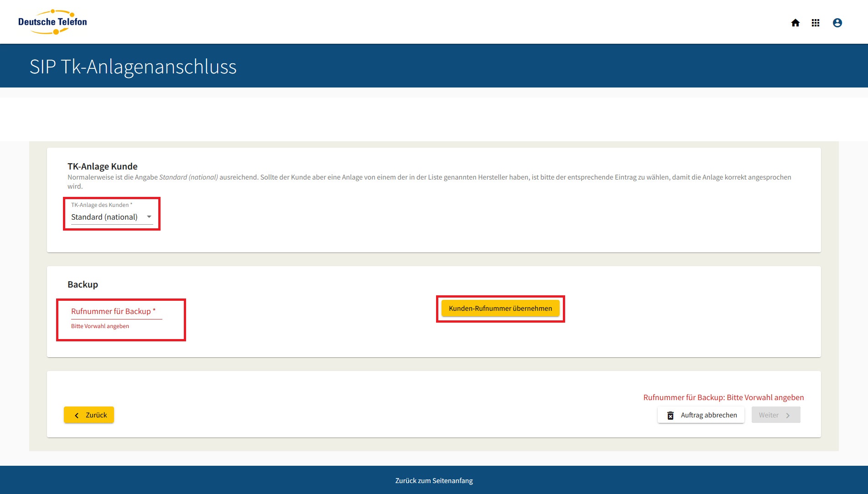Click the left chevron on Zurück button
This screenshot has height=494, width=868.
[77, 415]
